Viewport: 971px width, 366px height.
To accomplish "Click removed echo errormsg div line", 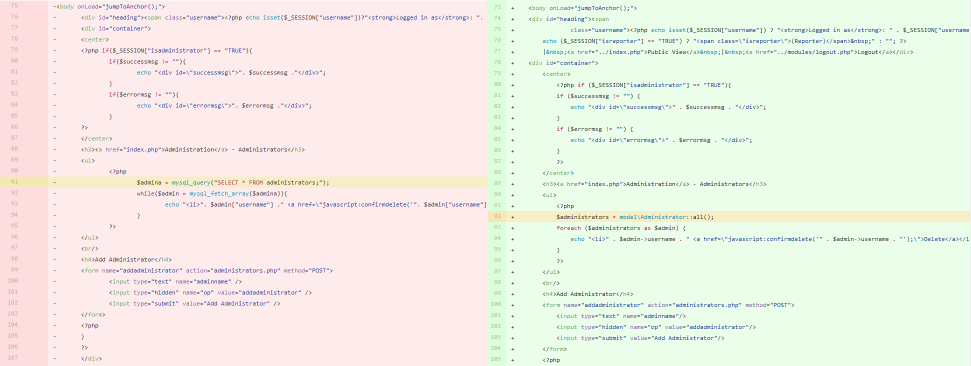I will (224, 105).
